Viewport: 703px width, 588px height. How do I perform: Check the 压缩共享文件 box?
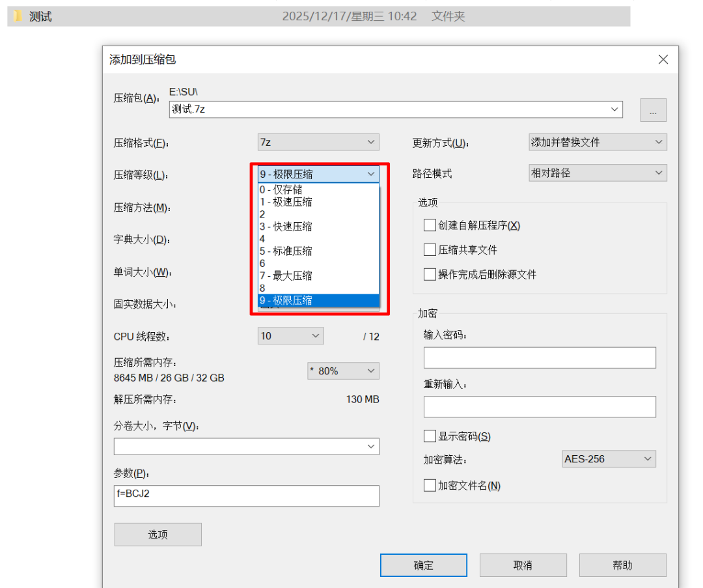(x=429, y=249)
